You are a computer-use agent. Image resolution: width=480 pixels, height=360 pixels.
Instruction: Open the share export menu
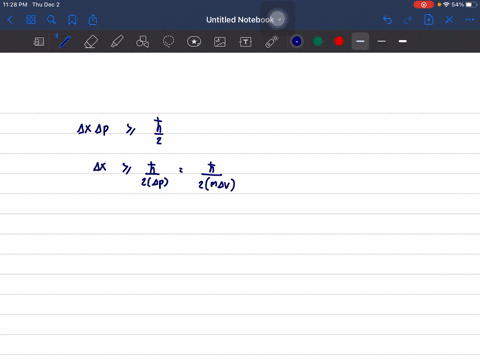pos(93,20)
